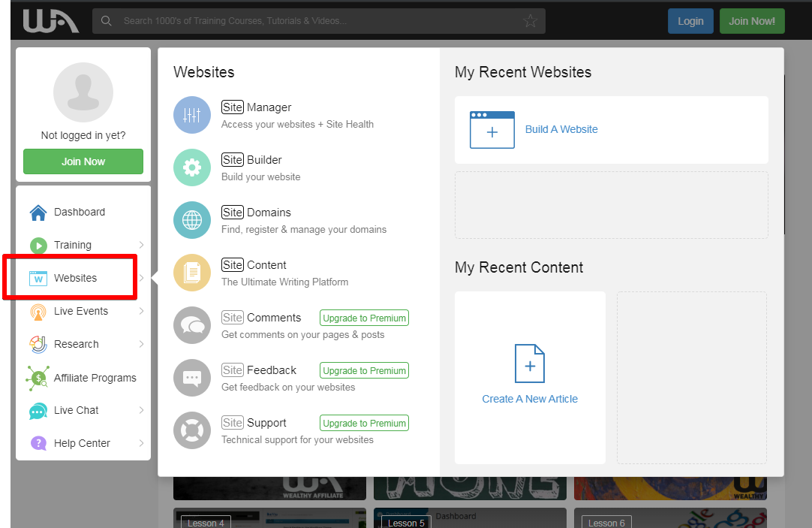Click the 'Access your websites + Site Health' description
The width and height of the screenshot is (812, 528).
tap(297, 125)
